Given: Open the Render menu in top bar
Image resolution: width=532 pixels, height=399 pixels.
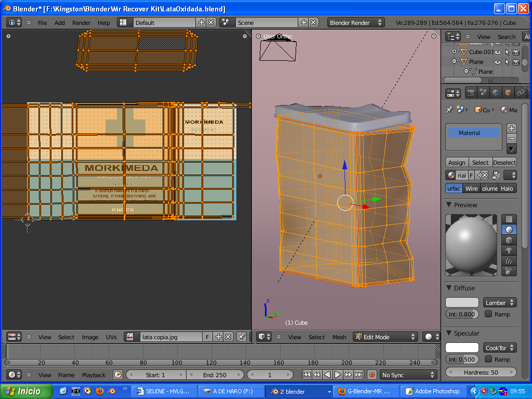Looking at the screenshot, I should point(81,23).
